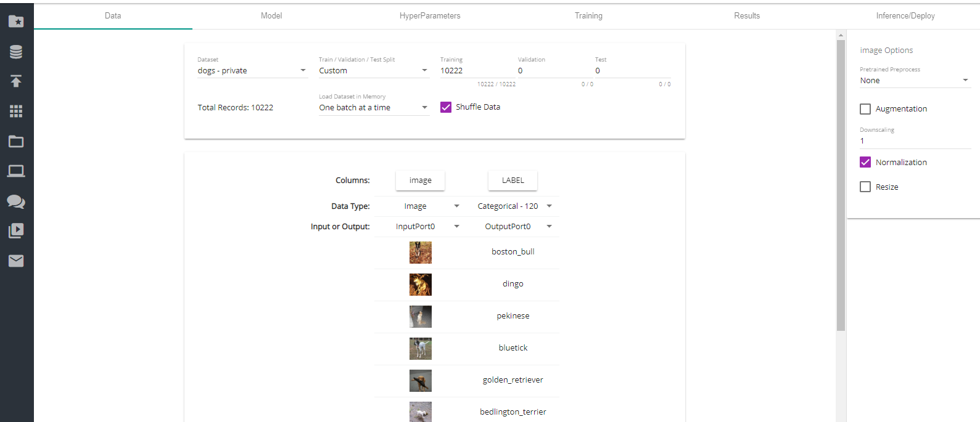Click the boston_bull dog image thumbnail

tap(421, 253)
